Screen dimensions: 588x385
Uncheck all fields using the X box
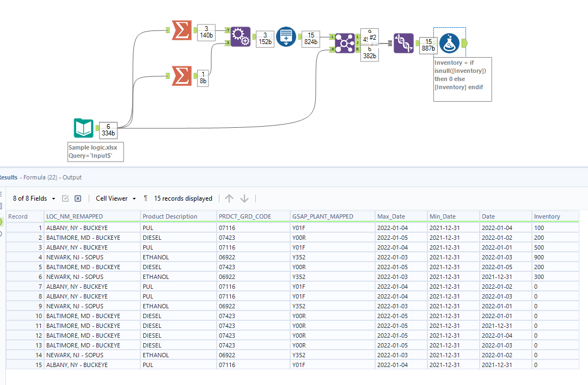(78, 198)
